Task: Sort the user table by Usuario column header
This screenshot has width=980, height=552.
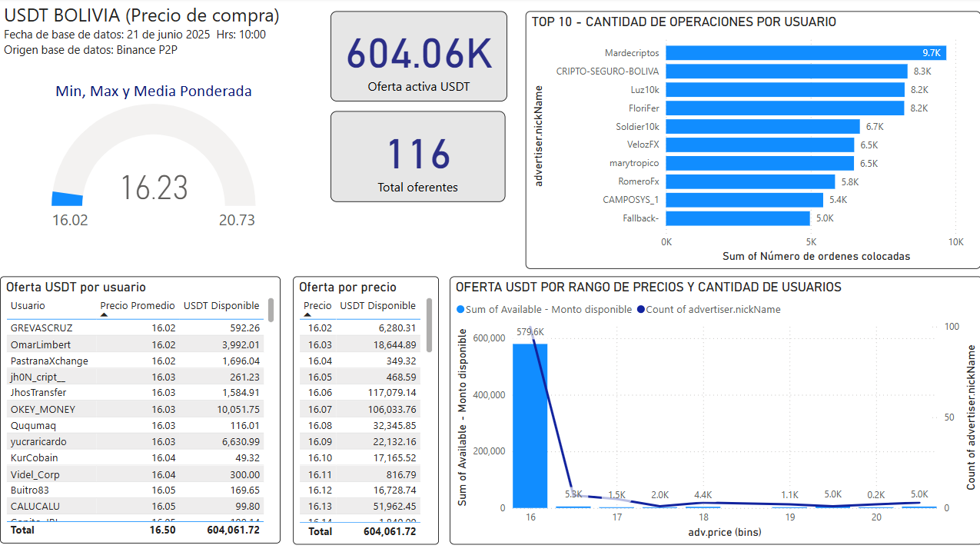Action: coord(28,305)
